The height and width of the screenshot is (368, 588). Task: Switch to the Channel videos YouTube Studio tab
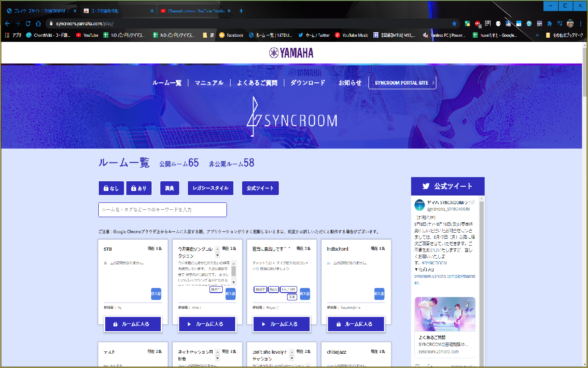click(196, 11)
